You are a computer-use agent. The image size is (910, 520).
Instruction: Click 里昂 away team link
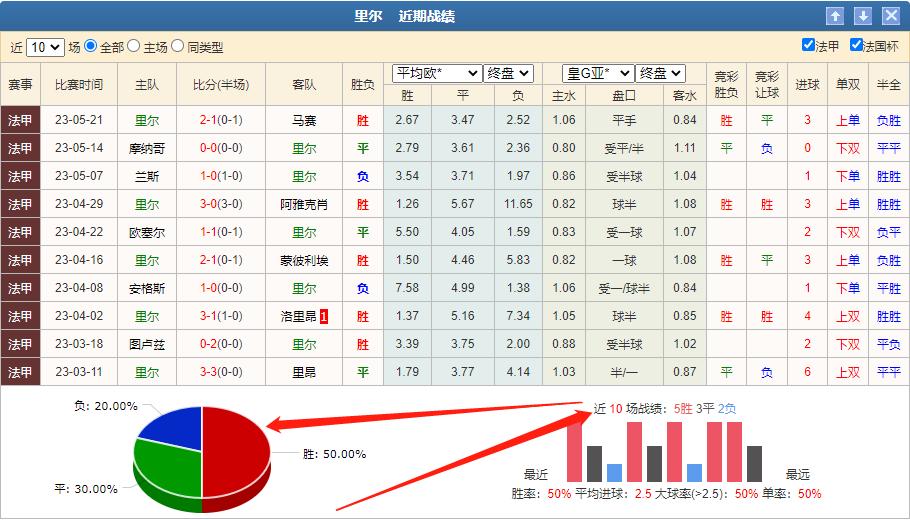click(304, 372)
